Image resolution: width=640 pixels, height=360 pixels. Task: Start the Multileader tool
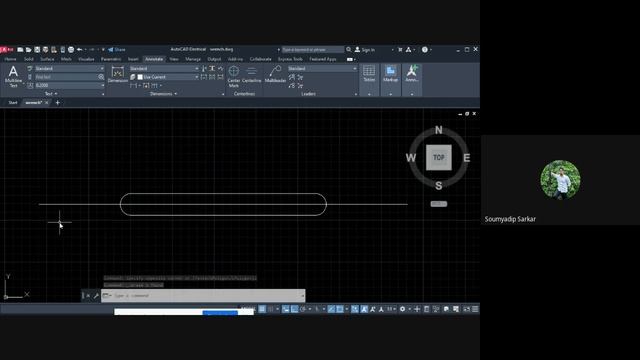pos(275,74)
